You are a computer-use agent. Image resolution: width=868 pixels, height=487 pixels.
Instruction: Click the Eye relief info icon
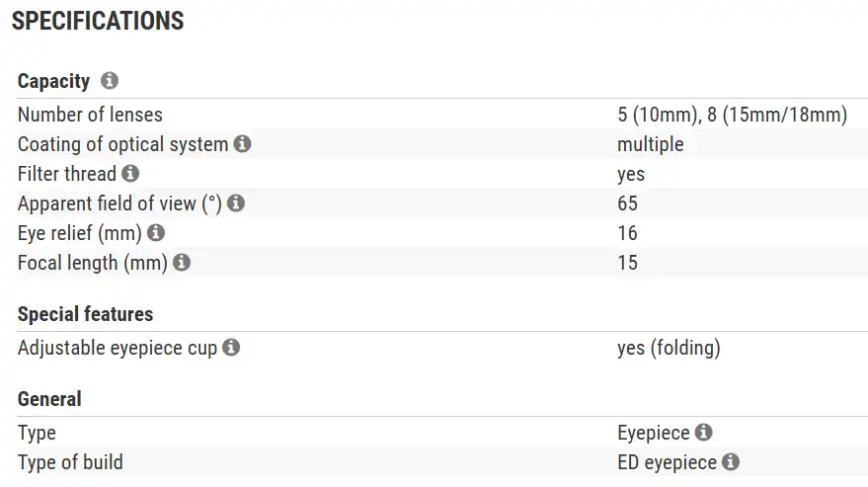pyautogui.click(x=155, y=233)
